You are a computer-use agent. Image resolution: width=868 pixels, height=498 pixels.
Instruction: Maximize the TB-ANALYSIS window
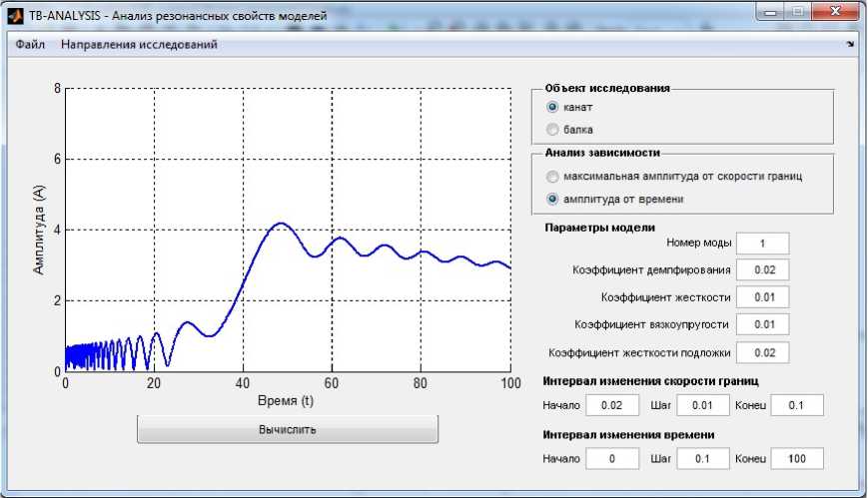coord(798,12)
